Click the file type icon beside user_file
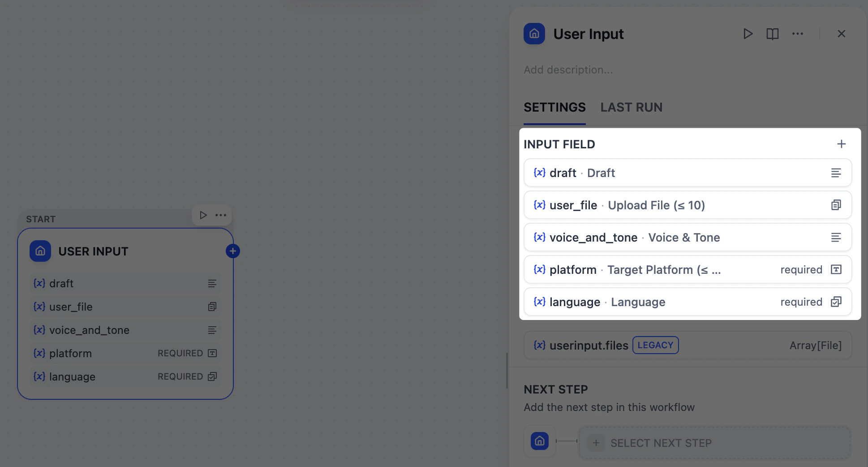 click(836, 205)
